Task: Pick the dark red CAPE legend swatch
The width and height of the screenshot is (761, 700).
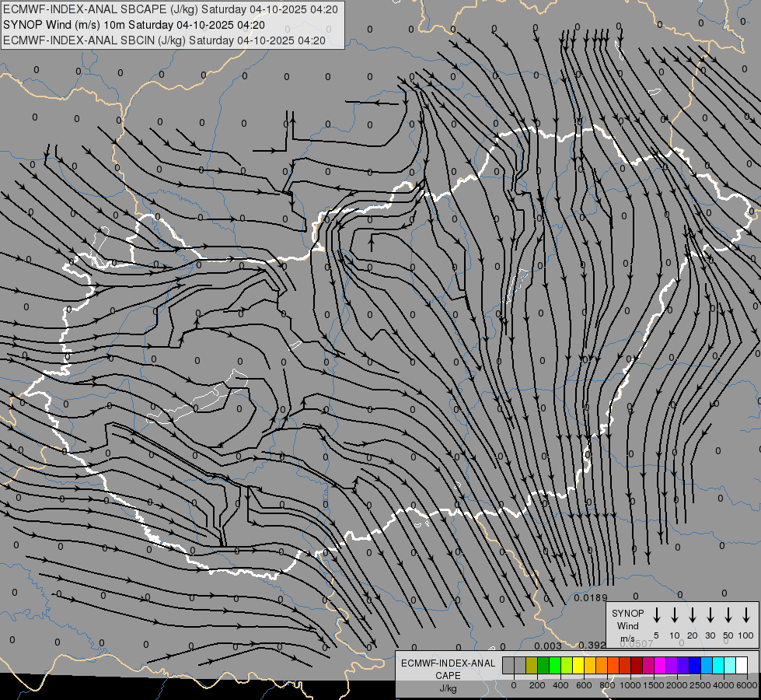Action: pyautogui.click(x=637, y=665)
